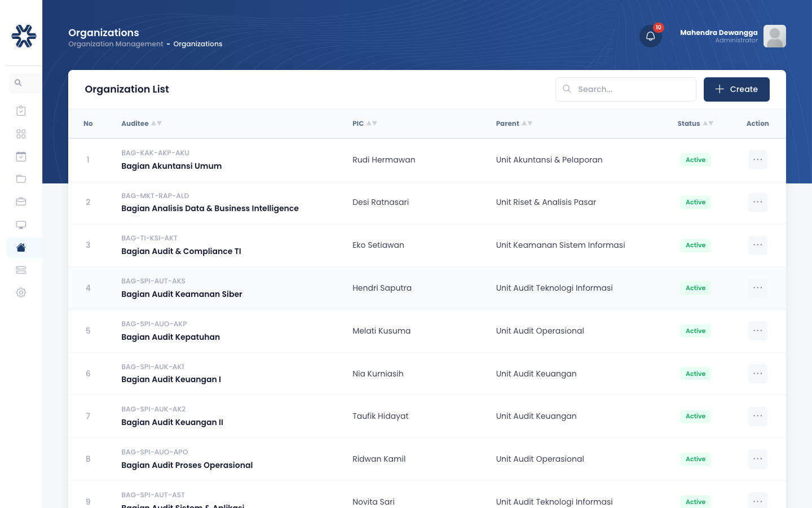Screen dimensions: 812x508
Task: Select the active home sidebar icon
Action: point(21,247)
